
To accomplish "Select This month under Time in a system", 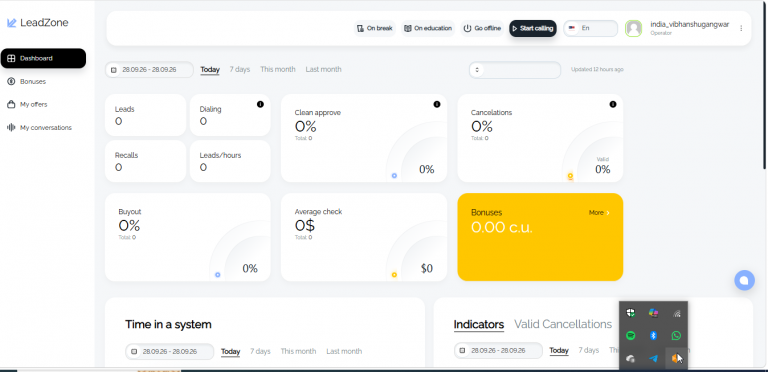I will pyautogui.click(x=298, y=351).
